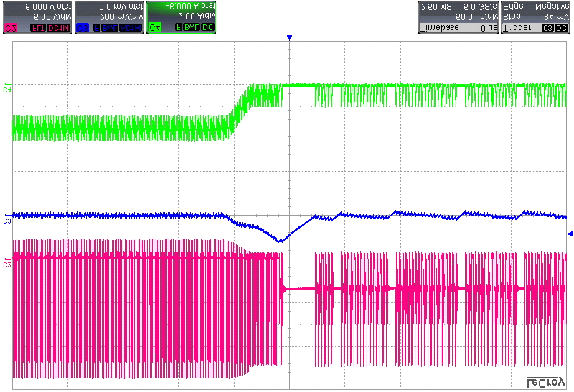Click the blue trigger delay marker above grid
The height and width of the screenshot is (392, 574).
click(289, 37)
